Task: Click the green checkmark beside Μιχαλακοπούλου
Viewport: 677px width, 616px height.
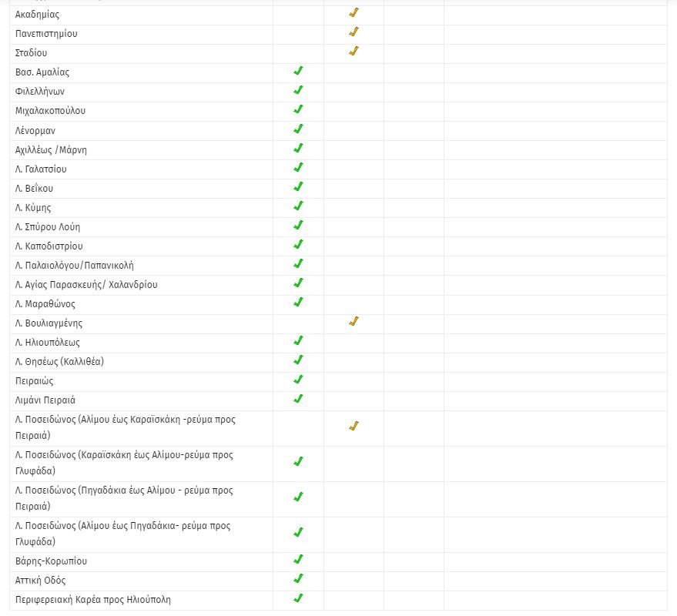Action: tap(298, 109)
